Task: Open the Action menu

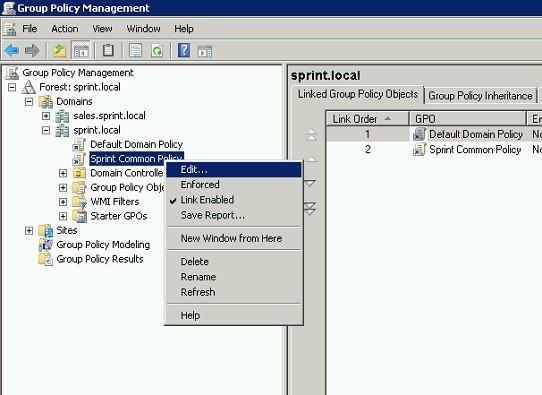Action: [65, 29]
